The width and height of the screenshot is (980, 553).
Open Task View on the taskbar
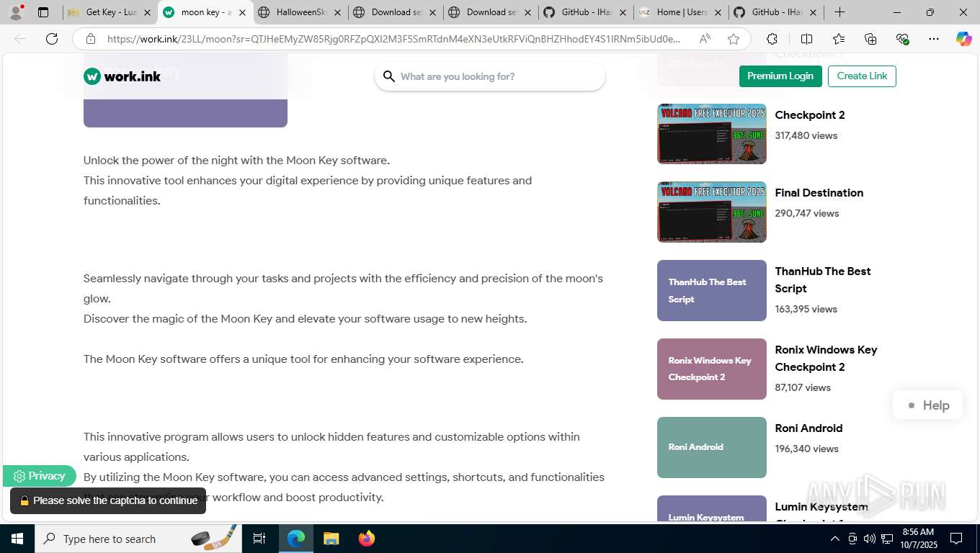point(259,539)
